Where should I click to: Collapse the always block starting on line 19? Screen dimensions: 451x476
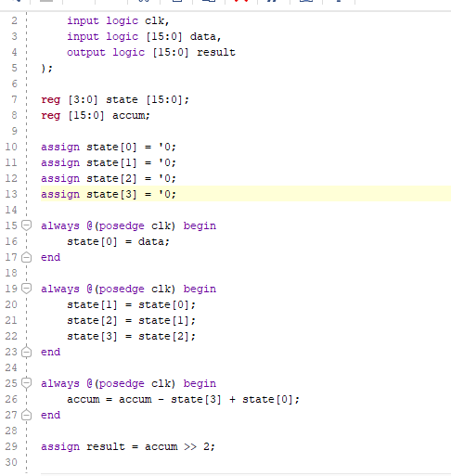point(27,289)
